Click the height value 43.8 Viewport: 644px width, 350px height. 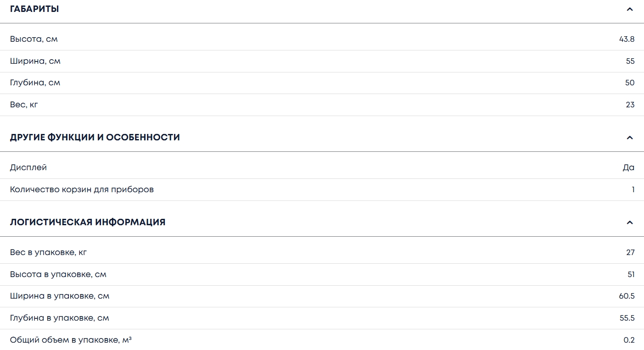(x=627, y=39)
